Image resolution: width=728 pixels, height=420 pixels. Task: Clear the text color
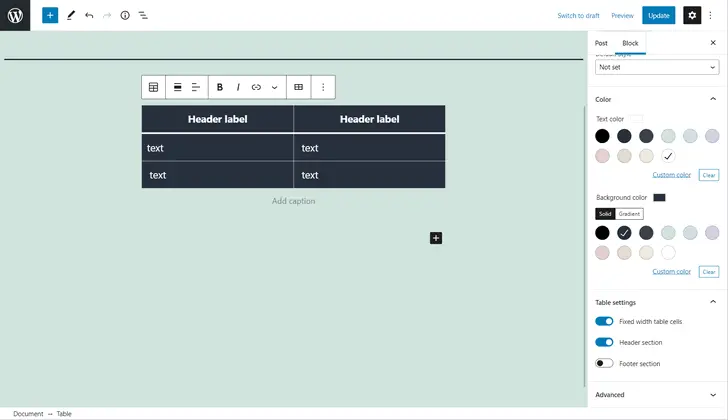[x=708, y=175]
